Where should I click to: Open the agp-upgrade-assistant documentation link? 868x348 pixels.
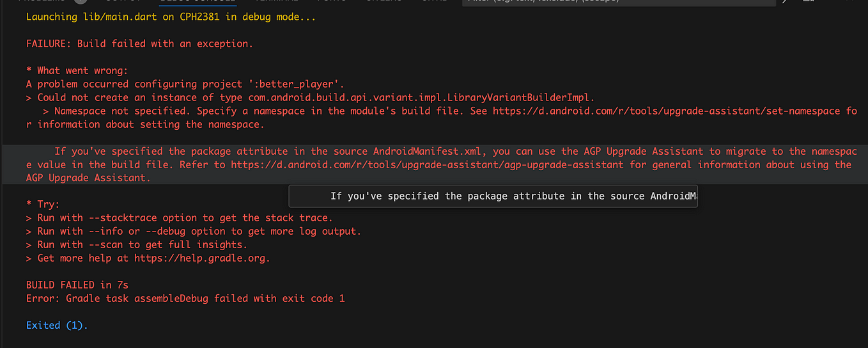coord(428,164)
